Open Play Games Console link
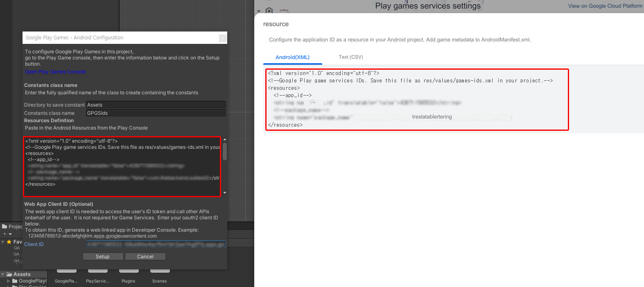The height and width of the screenshot is (287, 644). click(55, 72)
